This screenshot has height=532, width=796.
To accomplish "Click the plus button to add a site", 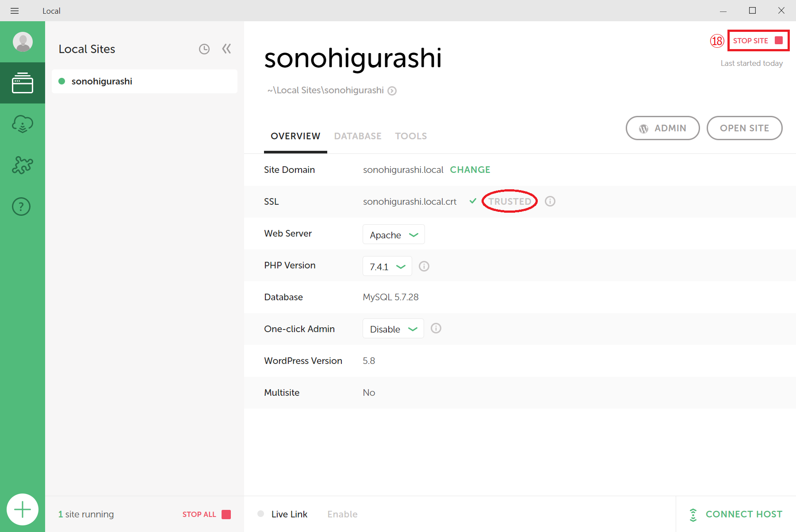I will pyautogui.click(x=23, y=509).
